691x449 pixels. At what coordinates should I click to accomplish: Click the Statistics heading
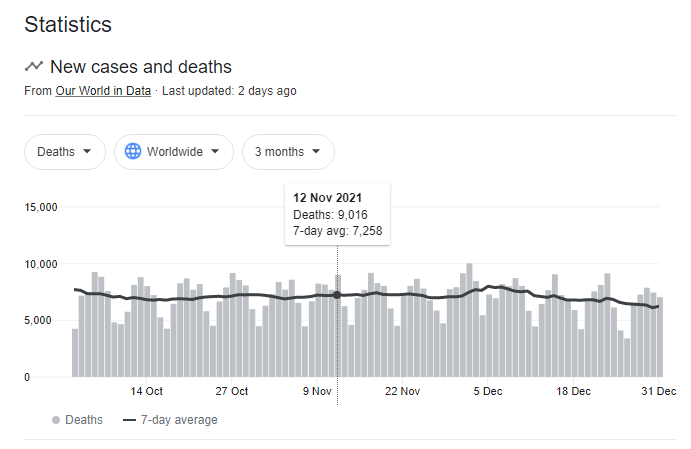pos(68,24)
